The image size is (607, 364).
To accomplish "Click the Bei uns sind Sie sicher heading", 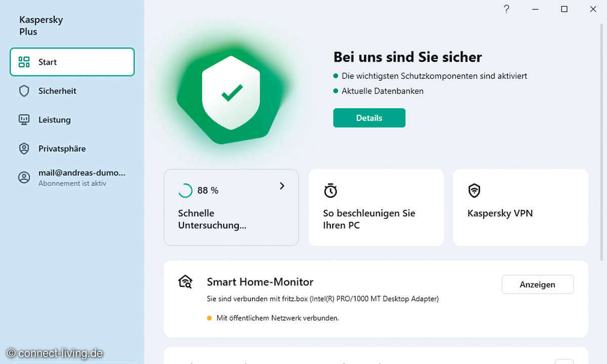I will click(408, 57).
